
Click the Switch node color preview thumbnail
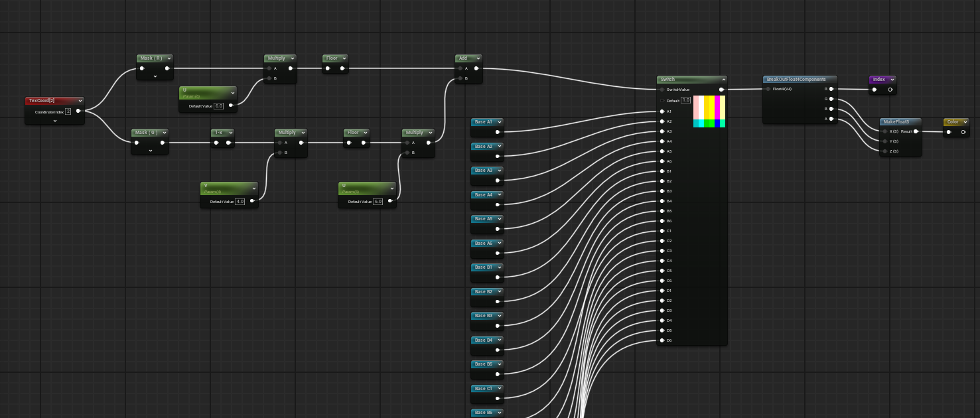pos(709,111)
